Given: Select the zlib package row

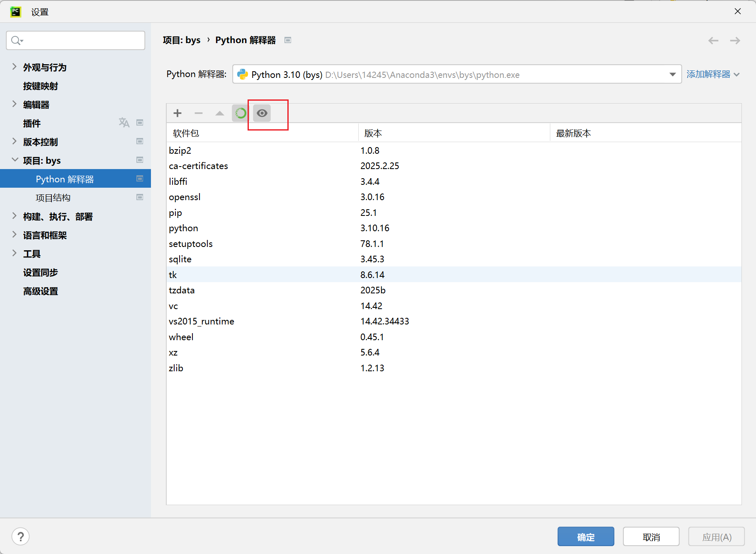Looking at the screenshot, I should coord(454,368).
